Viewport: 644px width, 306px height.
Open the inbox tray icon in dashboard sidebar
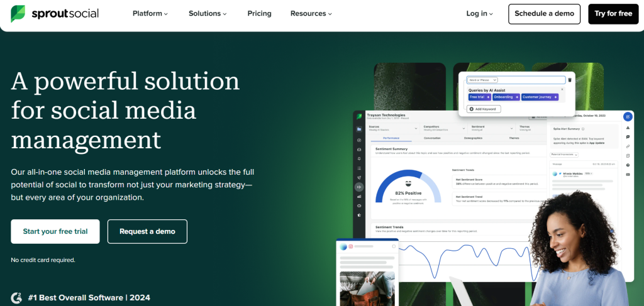click(x=359, y=150)
